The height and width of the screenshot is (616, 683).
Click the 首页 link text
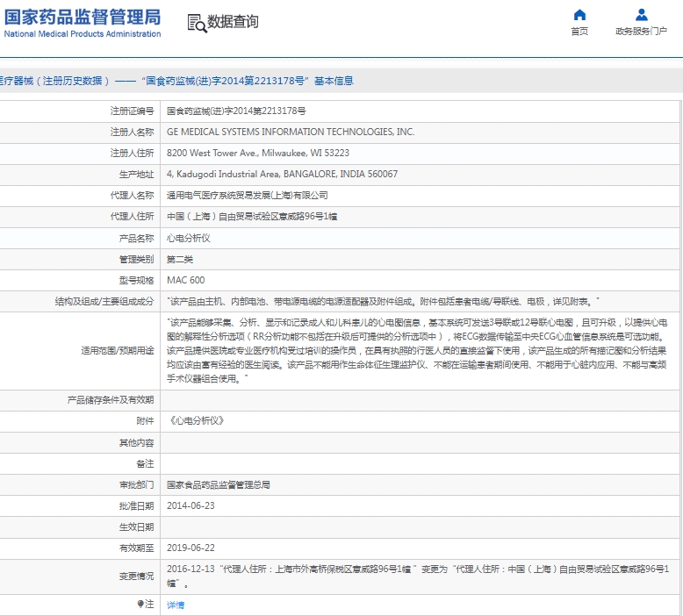click(579, 32)
